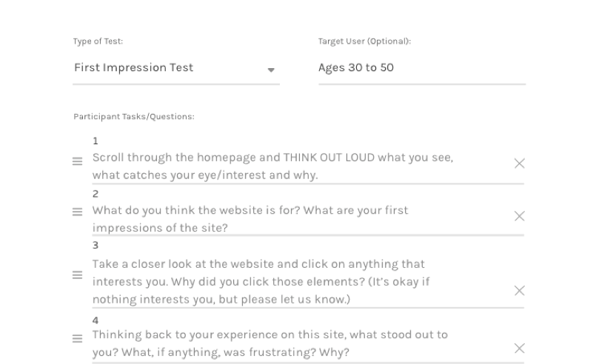Image resolution: width=596 pixels, height=364 pixels.
Task: Open the Type of Test dropdown arrow
Action: (271, 70)
